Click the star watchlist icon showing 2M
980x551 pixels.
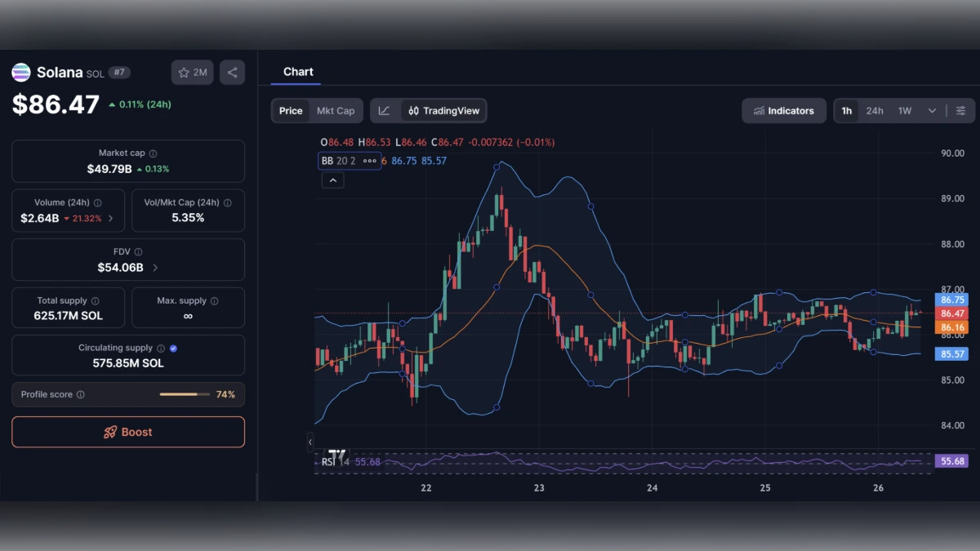tap(192, 72)
